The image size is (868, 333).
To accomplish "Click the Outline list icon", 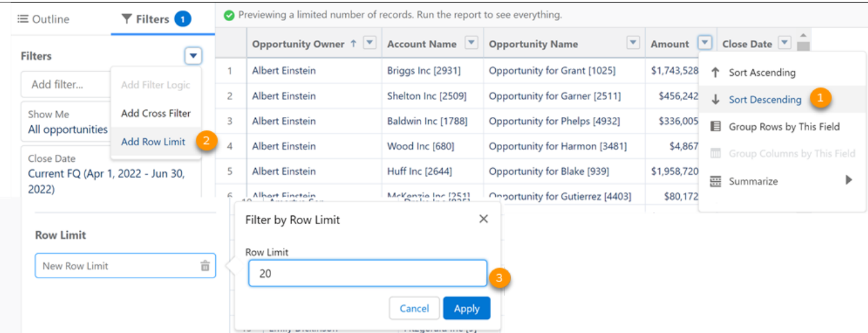I will [22, 19].
